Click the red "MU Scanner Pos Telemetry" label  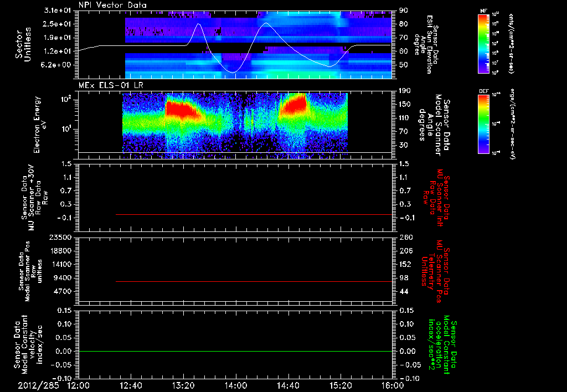(435, 271)
